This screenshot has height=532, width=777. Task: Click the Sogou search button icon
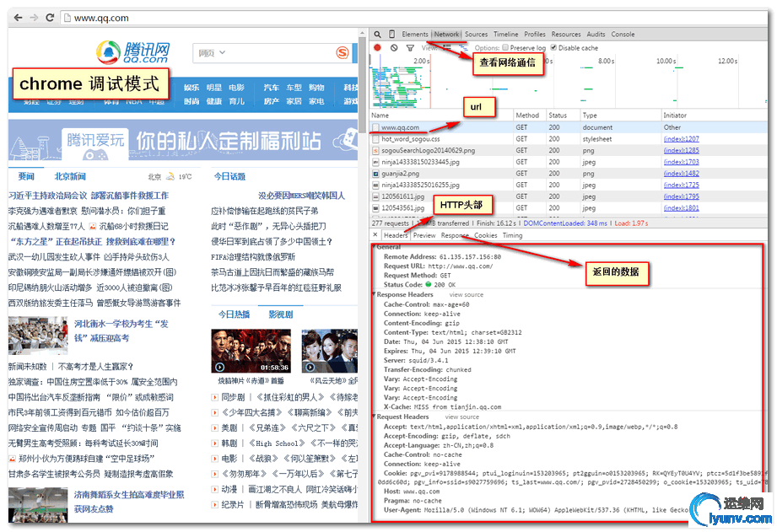point(343,52)
